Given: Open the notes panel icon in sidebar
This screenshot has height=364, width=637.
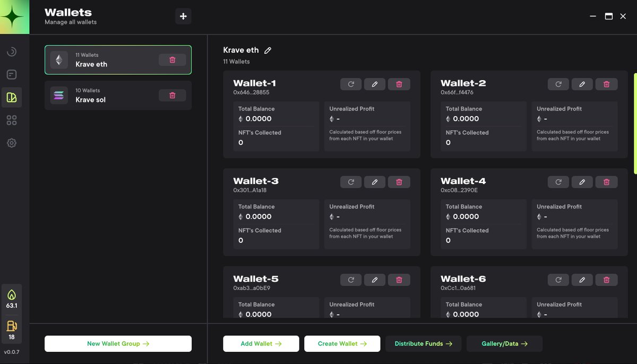Looking at the screenshot, I should tap(12, 75).
